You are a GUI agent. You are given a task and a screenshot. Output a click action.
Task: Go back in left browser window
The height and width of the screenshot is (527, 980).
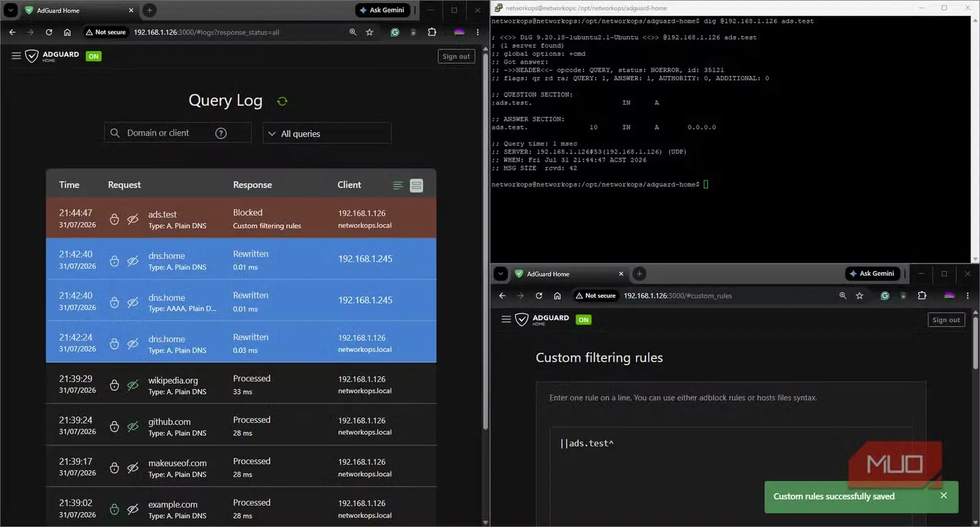tap(12, 32)
